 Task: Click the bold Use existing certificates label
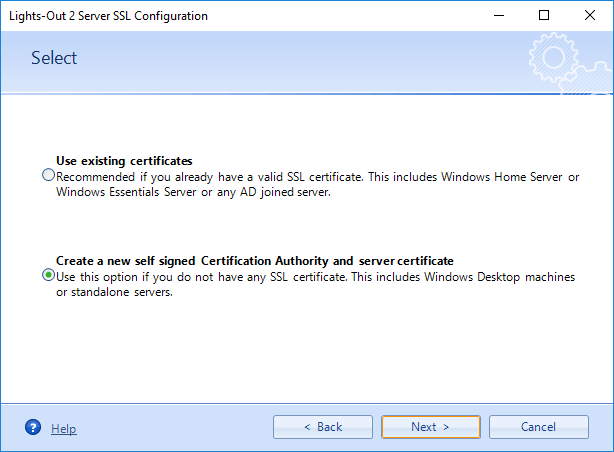124,161
